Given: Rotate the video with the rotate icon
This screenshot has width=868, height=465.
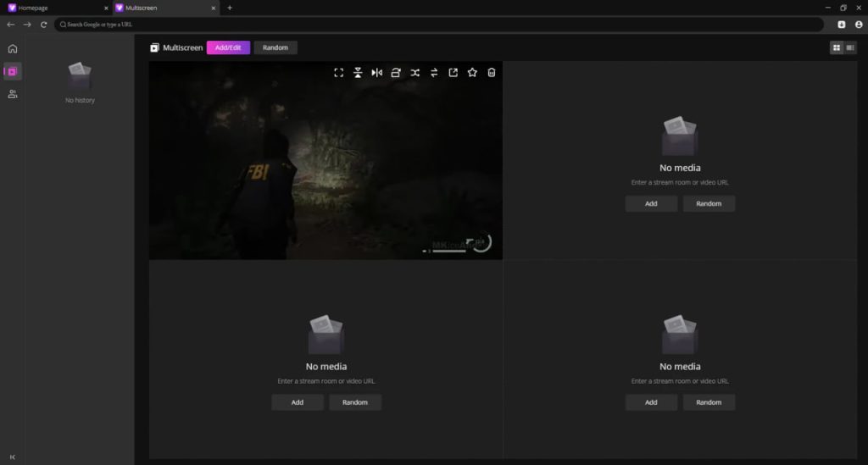Looking at the screenshot, I should point(396,73).
